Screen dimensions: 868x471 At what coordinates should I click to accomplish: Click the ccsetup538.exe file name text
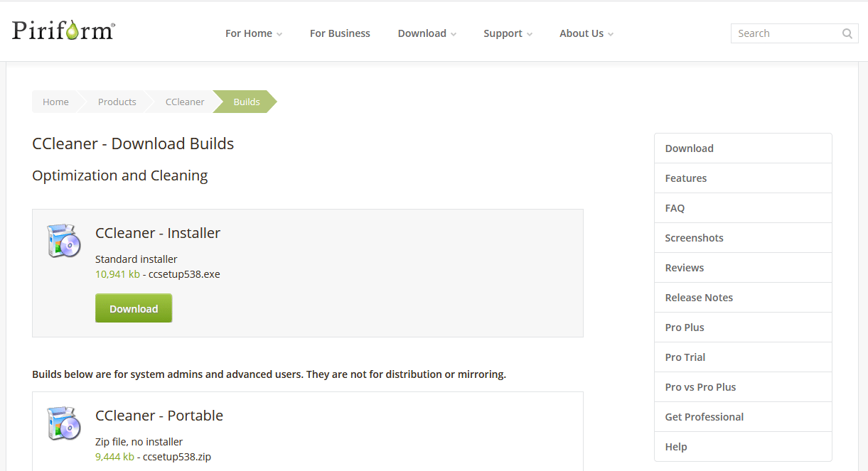point(184,274)
